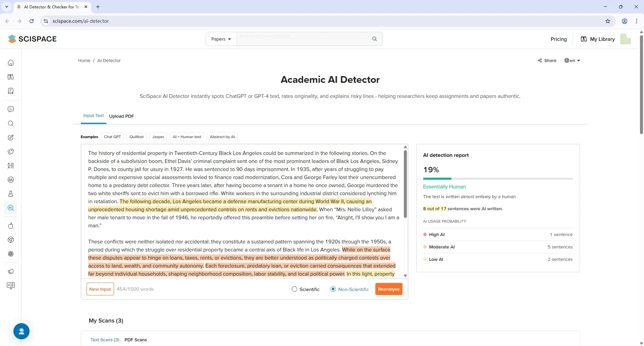Select the highlighted AI Detector sidebar icon
Viewport: 644px width, 346px height.
[11, 208]
